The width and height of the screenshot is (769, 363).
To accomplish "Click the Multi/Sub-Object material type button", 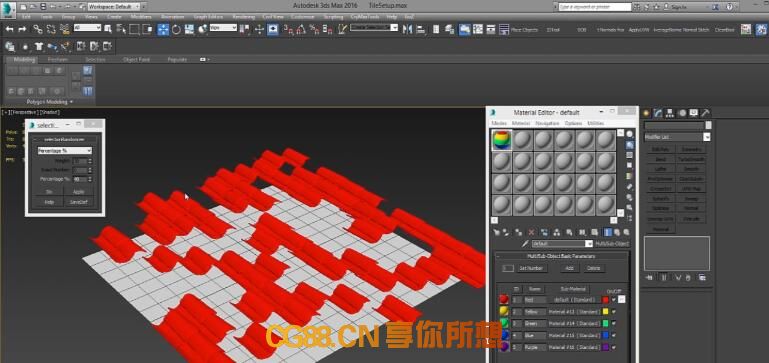I will point(612,244).
